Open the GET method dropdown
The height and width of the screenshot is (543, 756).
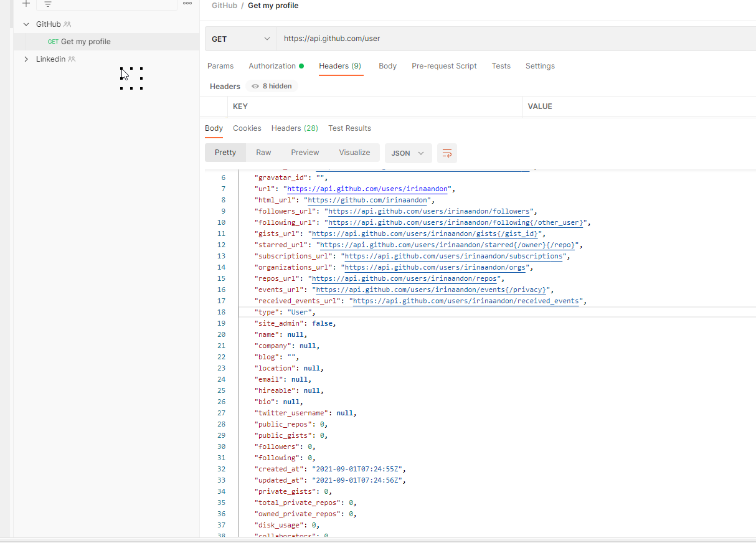point(240,39)
